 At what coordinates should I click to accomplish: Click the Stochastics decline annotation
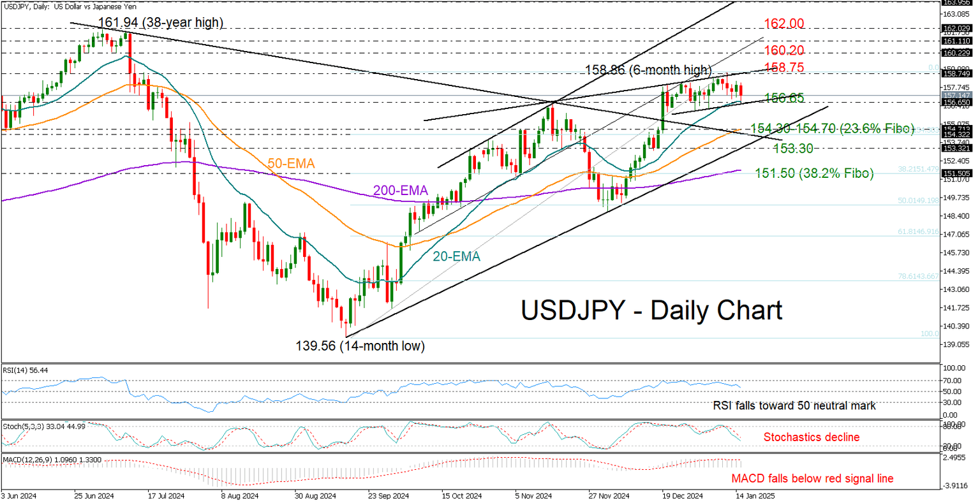click(x=810, y=437)
